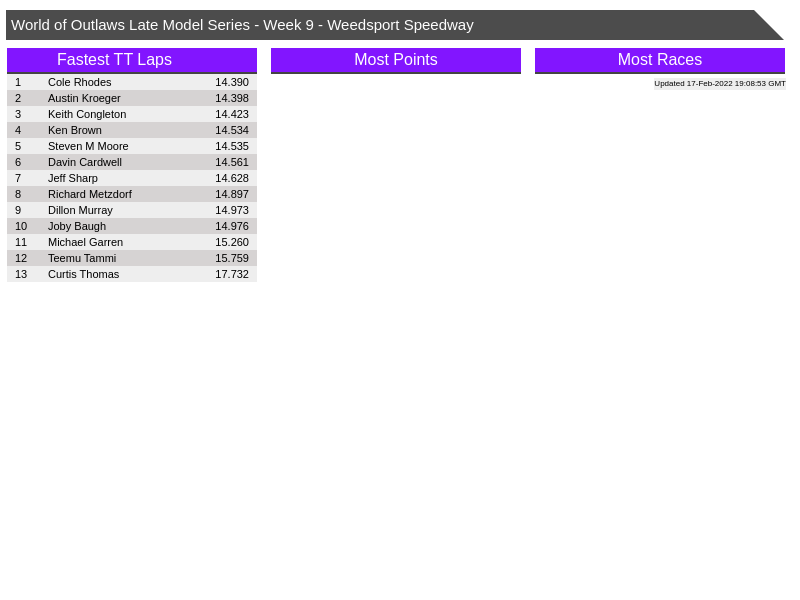800x600 pixels.
Task: Click Curtis Thomas in last row
Action: click(x=83, y=274)
